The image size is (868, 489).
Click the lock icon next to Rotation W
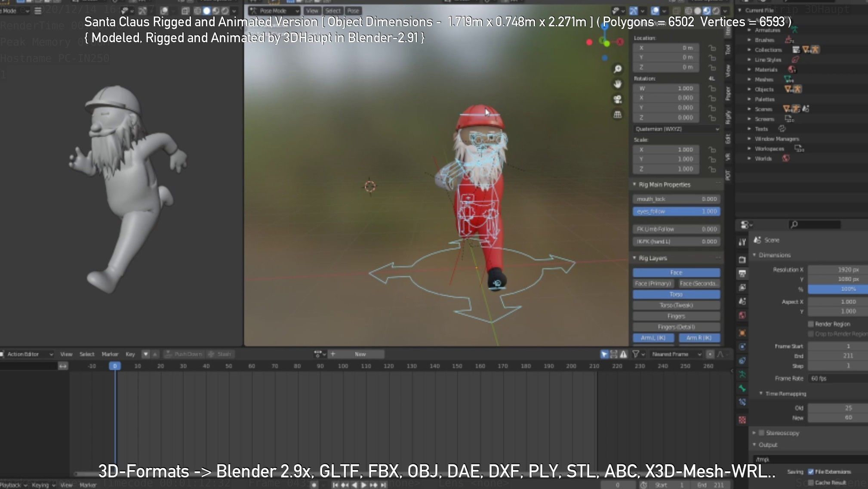pos(712,88)
